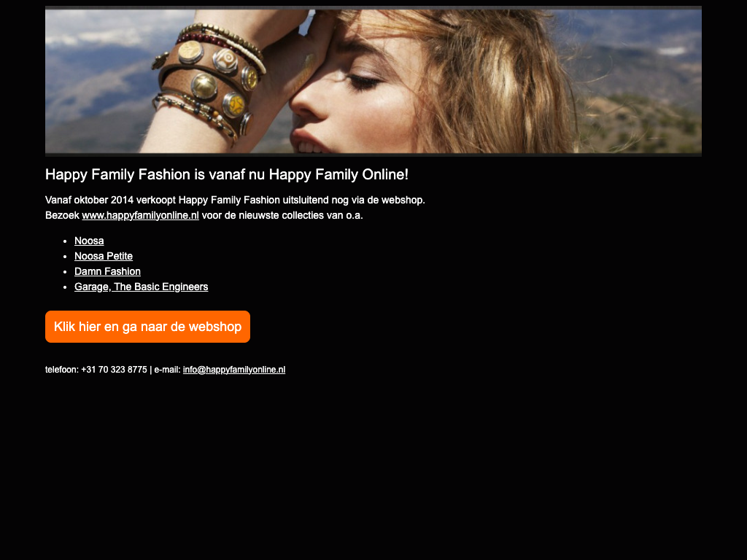Open the Noosa collection link
The height and width of the screenshot is (560, 747).
(89, 241)
